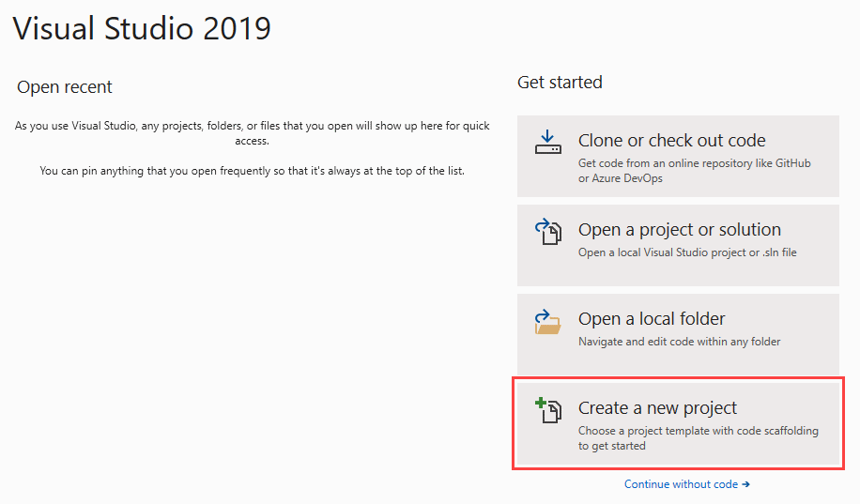Click the GitHub or Azure DevOps description text
860x504 pixels.
[x=694, y=170]
